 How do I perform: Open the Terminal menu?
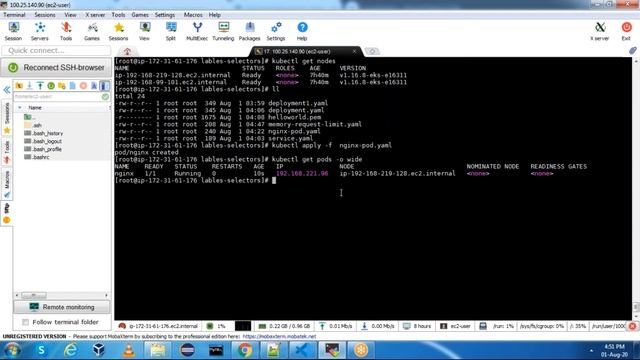tap(14, 15)
